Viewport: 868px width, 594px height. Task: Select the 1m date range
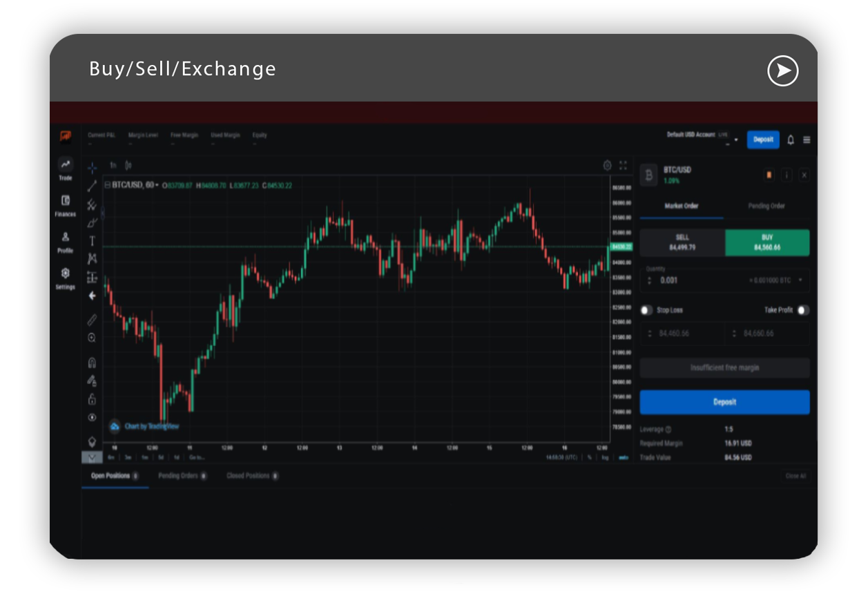[144, 457]
